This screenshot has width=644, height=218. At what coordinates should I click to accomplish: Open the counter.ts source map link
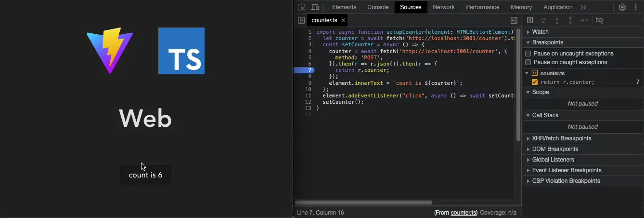[464, 213]
